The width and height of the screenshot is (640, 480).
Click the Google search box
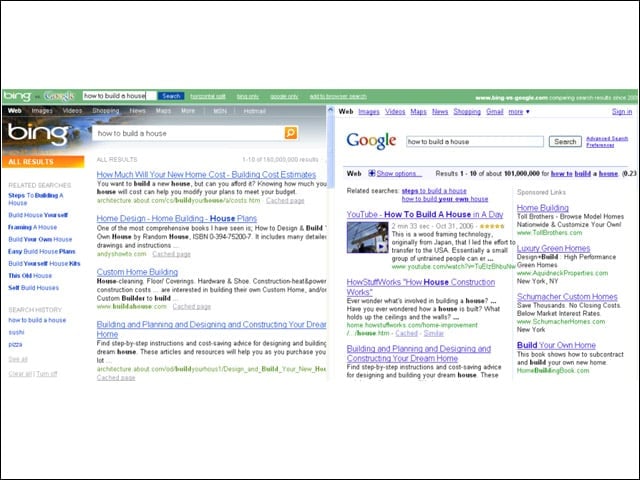click(x=475, y=142)
